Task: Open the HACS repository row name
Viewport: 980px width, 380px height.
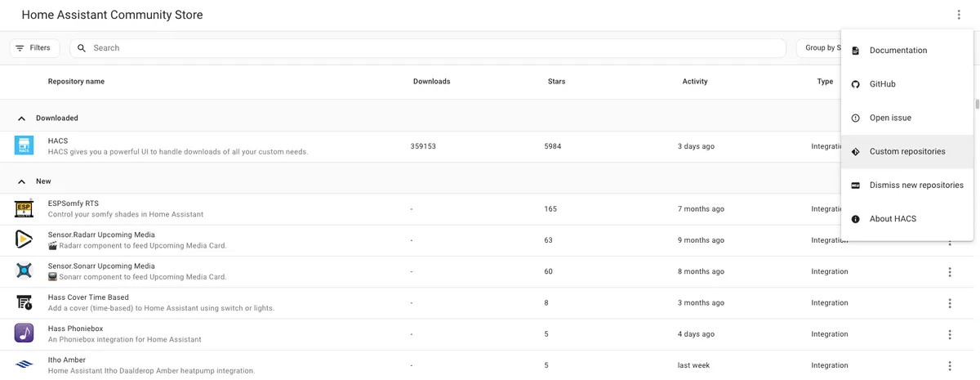Action: click(x=58, y=141)
